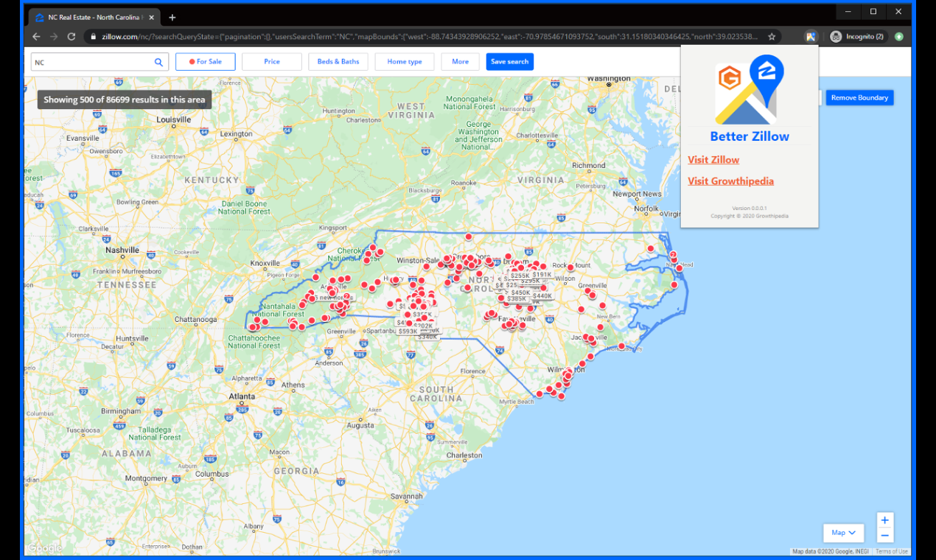Image resolution: width=936 pixels, height=560 pixels.
Task: Select the $440K listing price marker
Action: pos(542,295)
